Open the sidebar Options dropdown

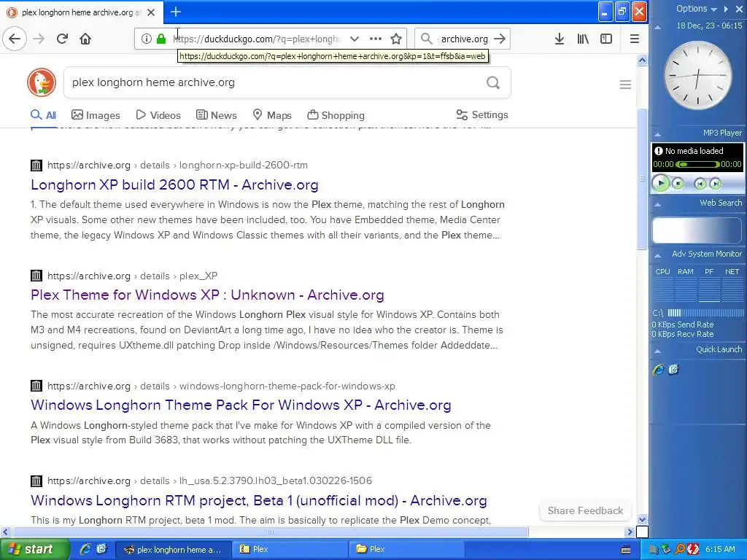pos(696,9)
